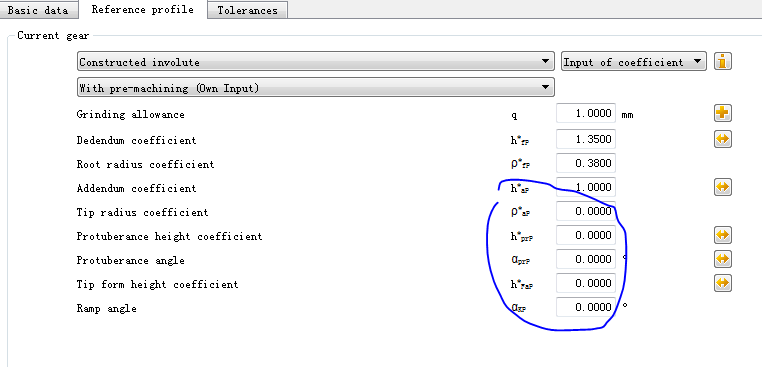
Task: Click the Dedendum coefficient field 1.3500
Action: point(586,140)
